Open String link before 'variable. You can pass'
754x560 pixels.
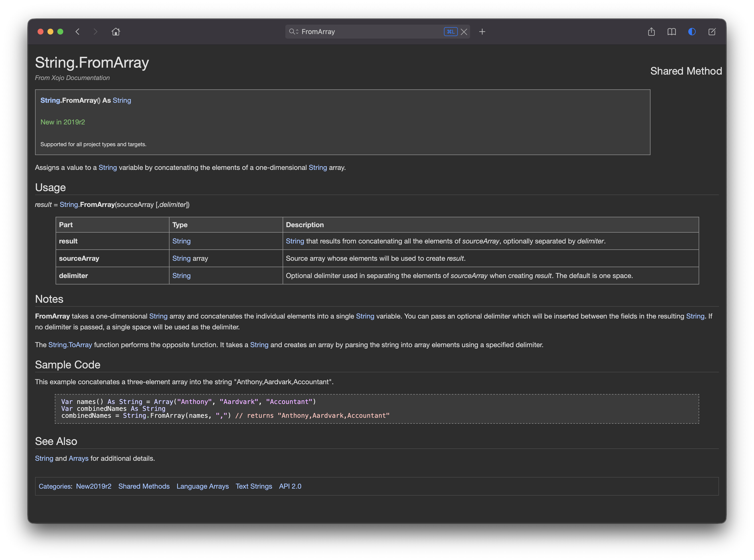pyautogui.click(x=365, y=316)
